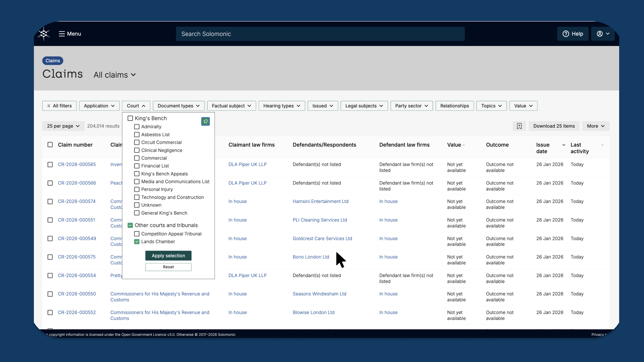
Task: Sort by Issue date arrow
Action: click(x=563, y=145)
